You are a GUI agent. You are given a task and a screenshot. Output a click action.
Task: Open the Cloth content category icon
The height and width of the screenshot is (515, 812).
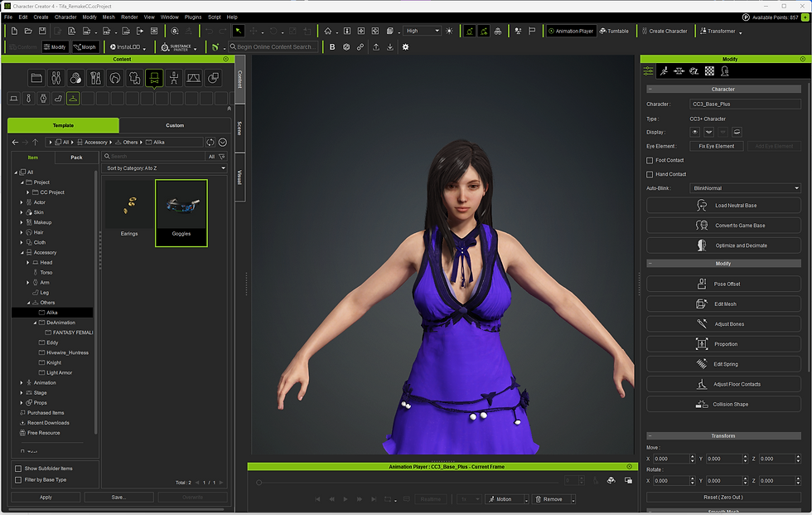(134, 78)
